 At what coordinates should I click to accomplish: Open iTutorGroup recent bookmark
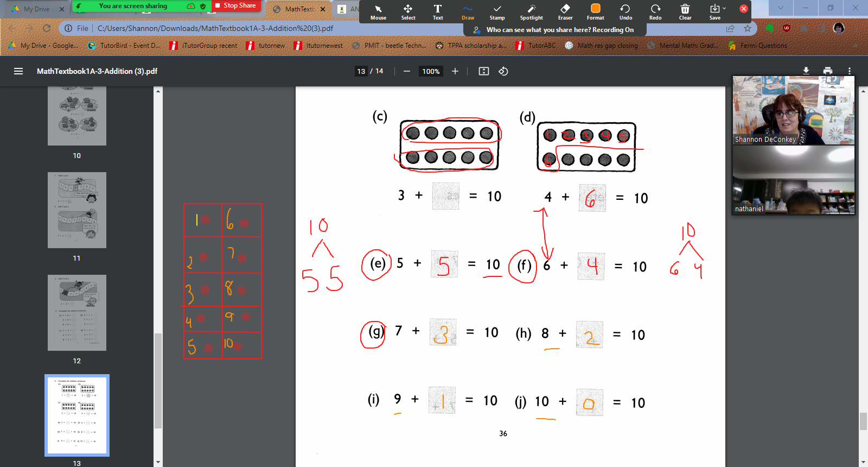[203, 46]
